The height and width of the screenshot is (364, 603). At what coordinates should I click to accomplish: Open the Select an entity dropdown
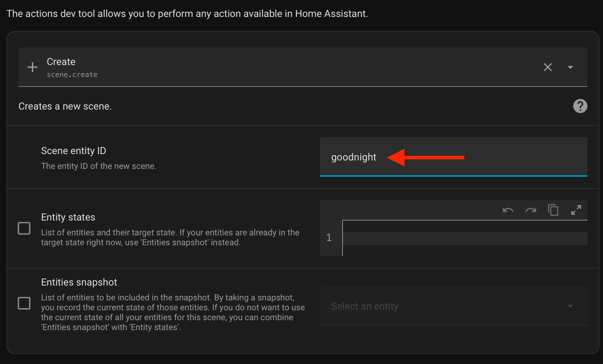453,306
